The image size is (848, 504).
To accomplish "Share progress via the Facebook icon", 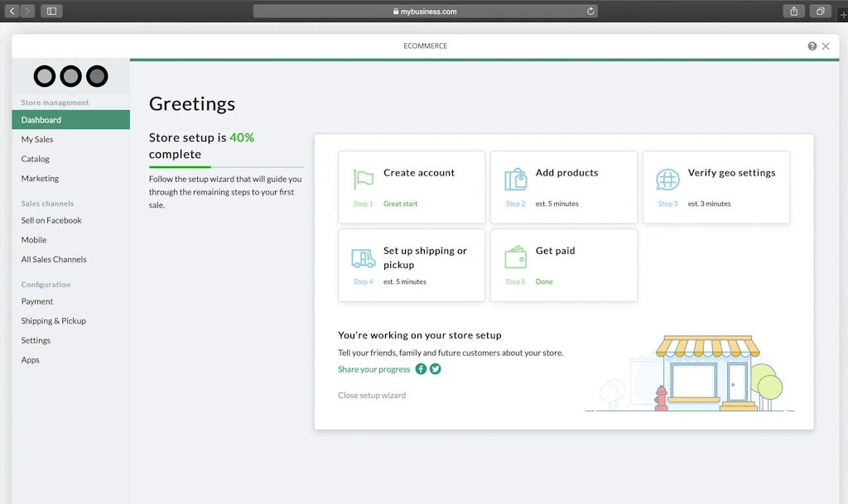I will point(421,369).
